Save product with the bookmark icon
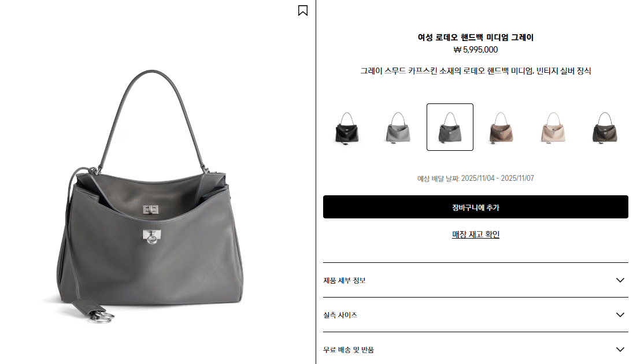 tap(303, 10)
